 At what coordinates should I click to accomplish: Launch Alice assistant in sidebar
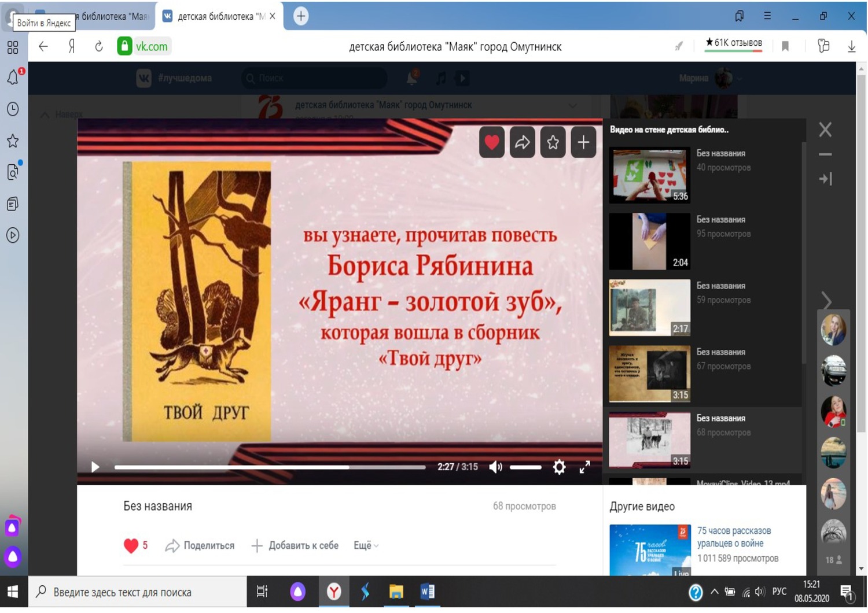pyautogui.click(x=13, y=557)
